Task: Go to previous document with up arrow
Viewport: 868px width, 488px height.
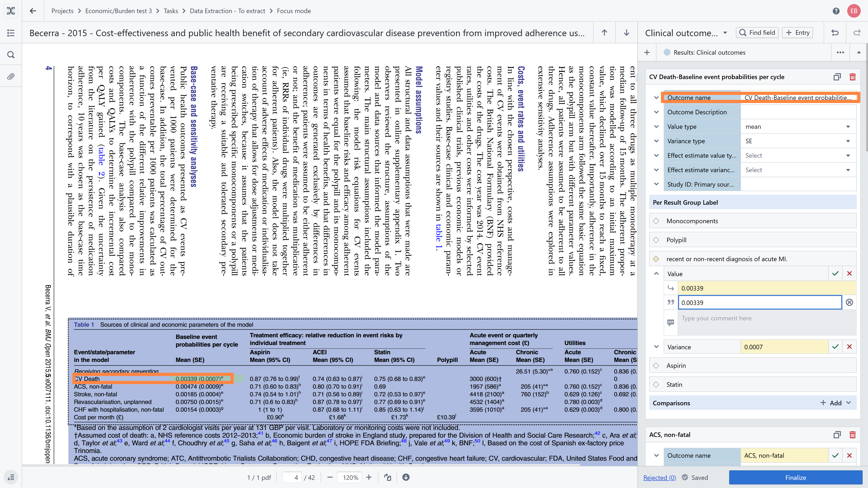Action: (604, 33)
